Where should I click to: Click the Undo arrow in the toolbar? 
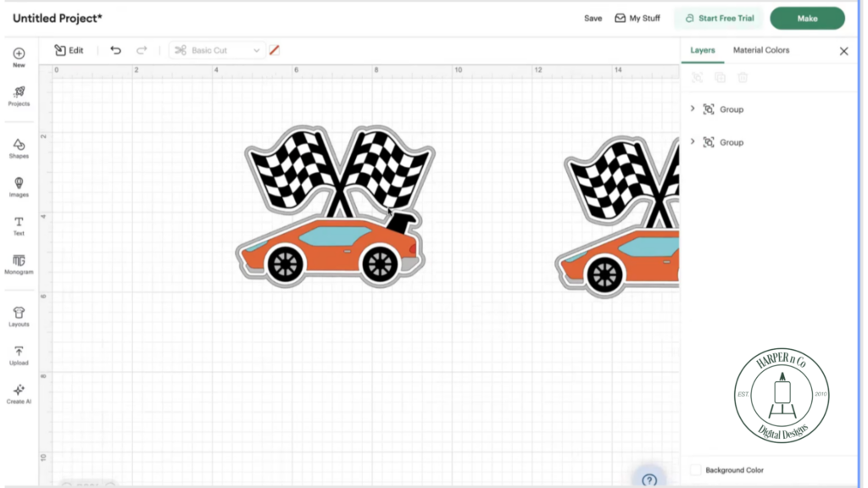point(116,51)
